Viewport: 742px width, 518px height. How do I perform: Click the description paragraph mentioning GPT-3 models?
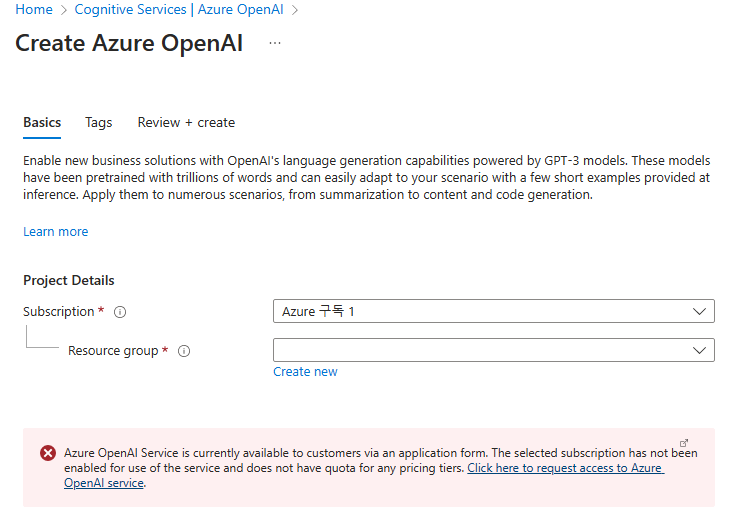click(367, 177)
